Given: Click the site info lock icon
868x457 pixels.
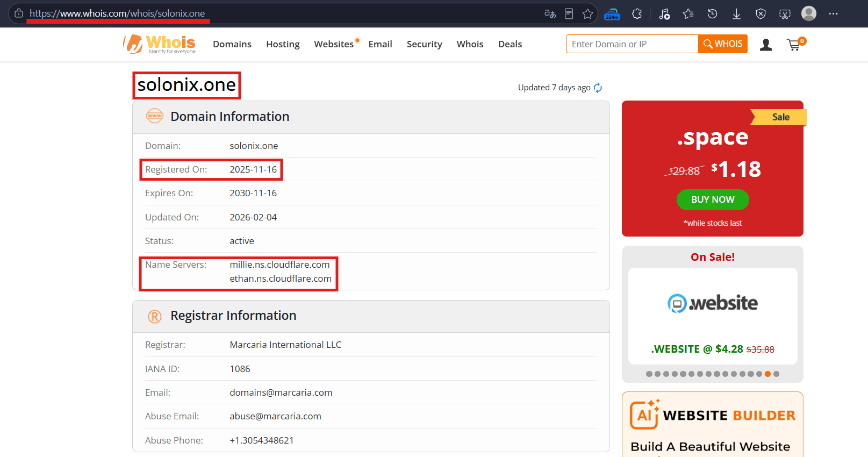Looking at the screenshot, I should pyautogui.click(x=19, y=13).
